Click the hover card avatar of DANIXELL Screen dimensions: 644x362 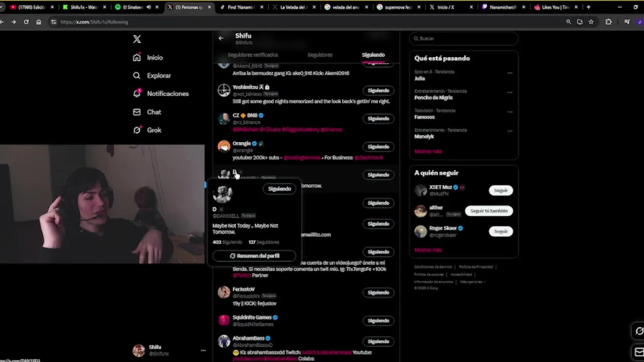tap(222, 194)
